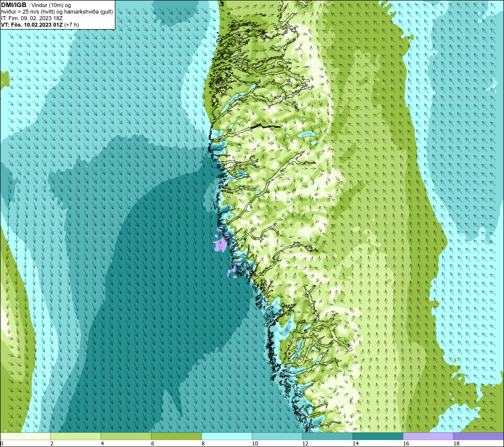The width and height of the screenshot is (504, 447).
Task: Choose the dark teal 14–16 m/s legend swatch
Action: tap(377, 436)
